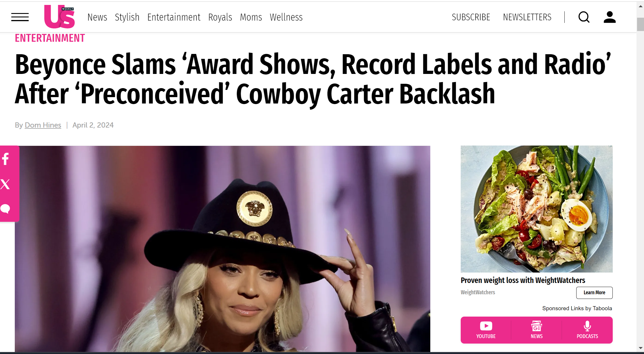Open the Podcasts microphone tile
644x354 pixels.
pos(587,330)
